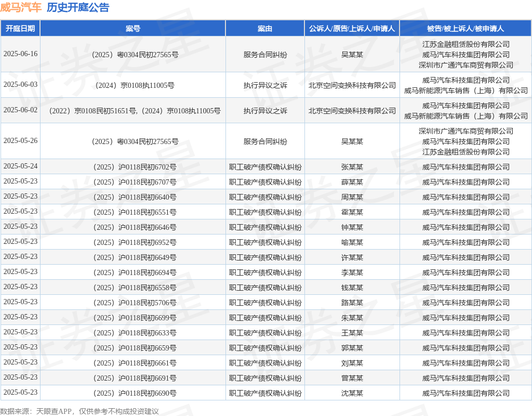Viewport: 532px width, 416px height.
Task: Click plaintiff name 郭某某
Action: [x=352, y=348]
